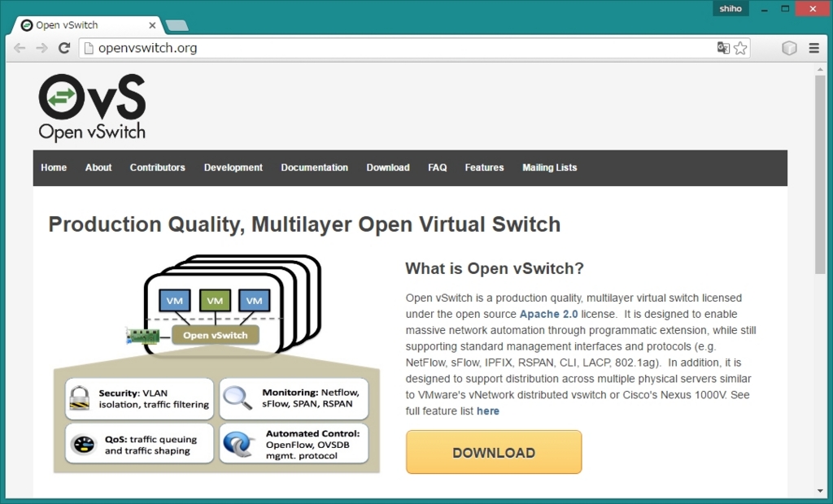Open the Download item in the navigation bar
Viewport: 833px width, 504px height.
388,167
